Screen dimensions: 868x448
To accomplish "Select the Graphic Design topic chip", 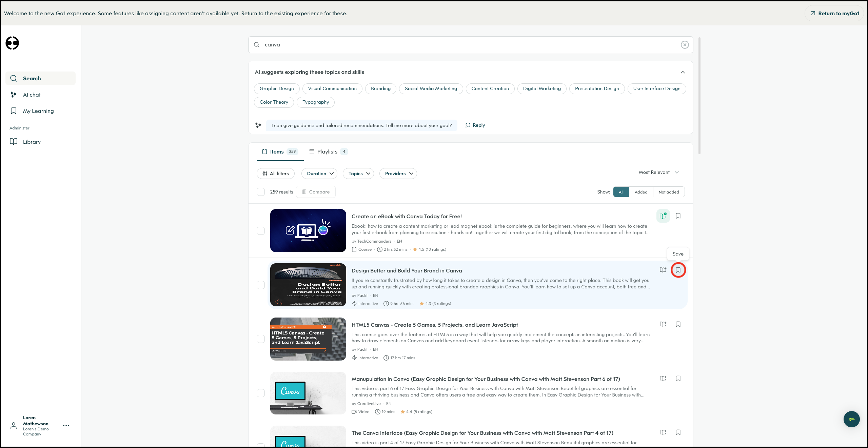I will coord(276,89).
